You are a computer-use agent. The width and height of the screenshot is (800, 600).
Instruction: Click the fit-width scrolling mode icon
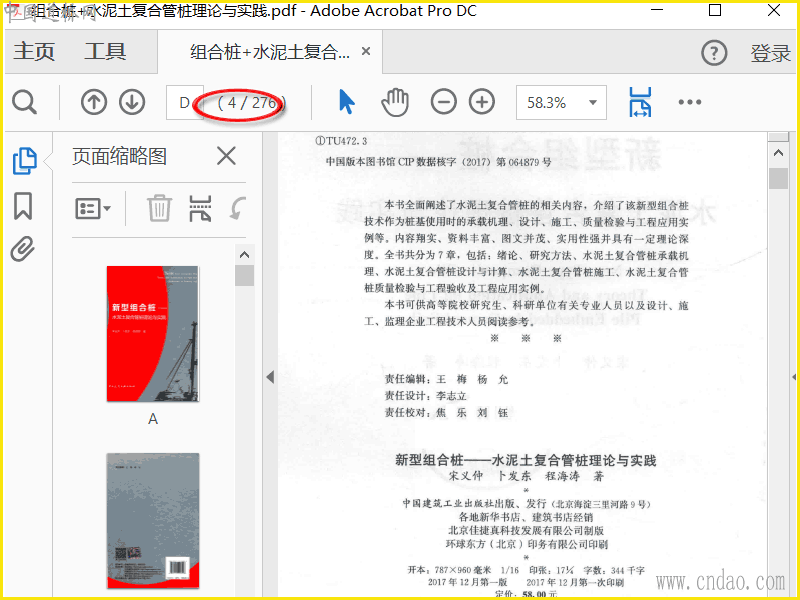(x=640, y=102)
